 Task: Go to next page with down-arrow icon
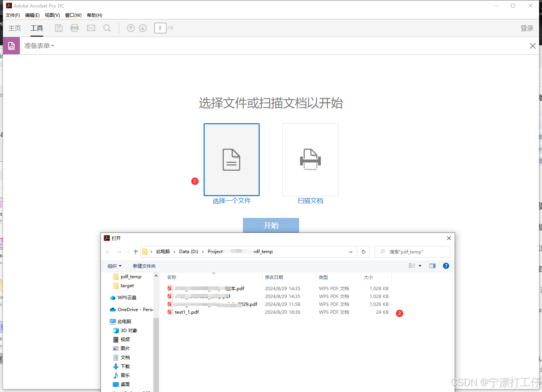pyautogui.click(x=143, y=28)
